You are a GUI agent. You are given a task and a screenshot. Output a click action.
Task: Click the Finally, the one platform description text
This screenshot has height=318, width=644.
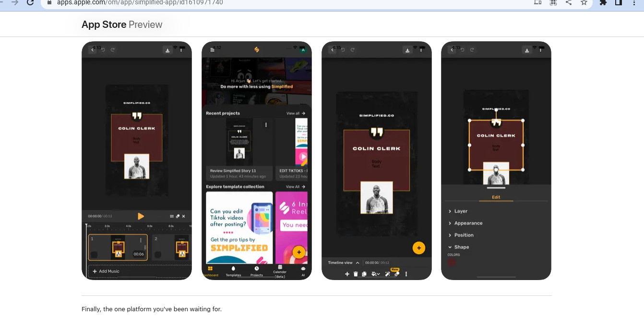pos(152,309)
